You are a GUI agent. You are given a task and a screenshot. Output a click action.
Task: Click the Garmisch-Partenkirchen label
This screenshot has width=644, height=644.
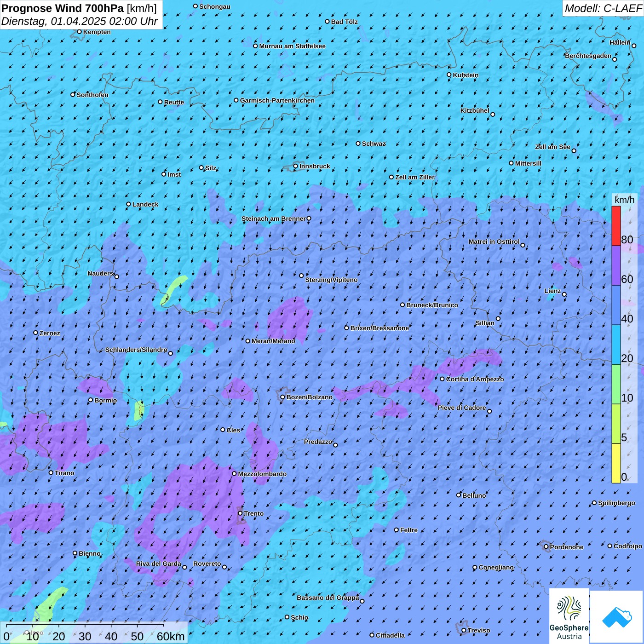click(277, 100)
